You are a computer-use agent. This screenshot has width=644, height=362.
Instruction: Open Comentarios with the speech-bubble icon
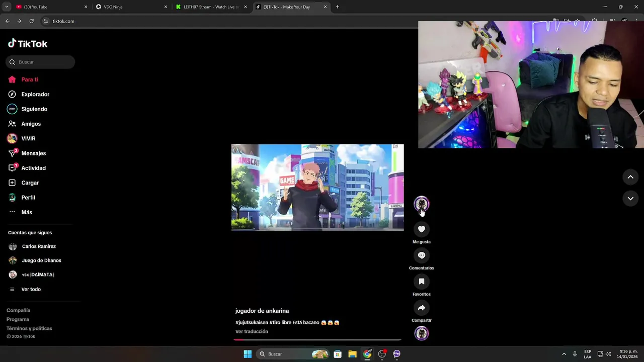tap(422, 255)
